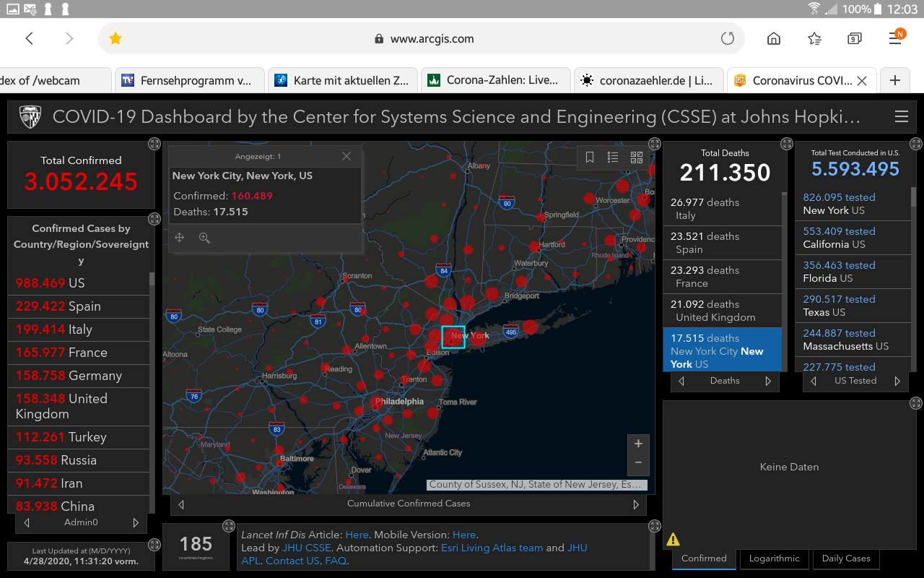The image size is (924, 578).
Task: Open the JHU CSSE link
Action: click(x=307, y=548)
